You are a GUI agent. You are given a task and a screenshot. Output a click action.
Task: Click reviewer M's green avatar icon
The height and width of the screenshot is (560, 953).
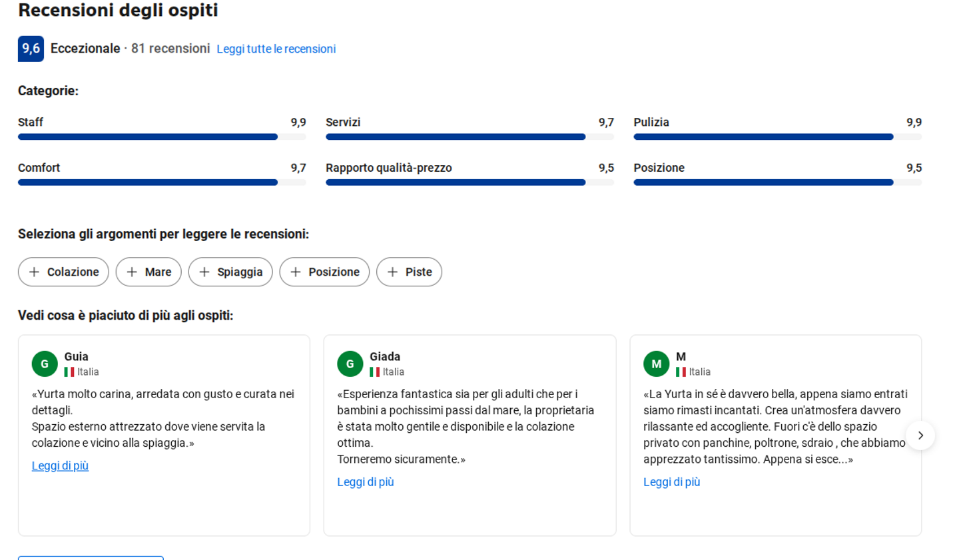click(656, 364)
